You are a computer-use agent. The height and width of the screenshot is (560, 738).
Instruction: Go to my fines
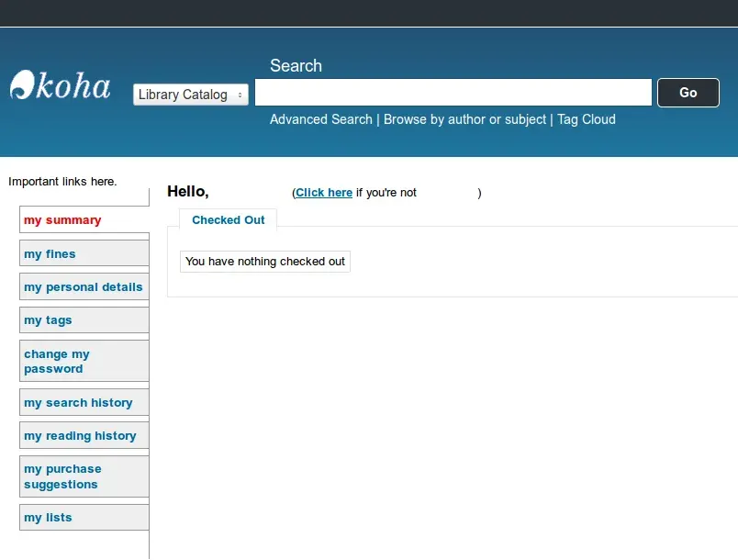point(84,253)
